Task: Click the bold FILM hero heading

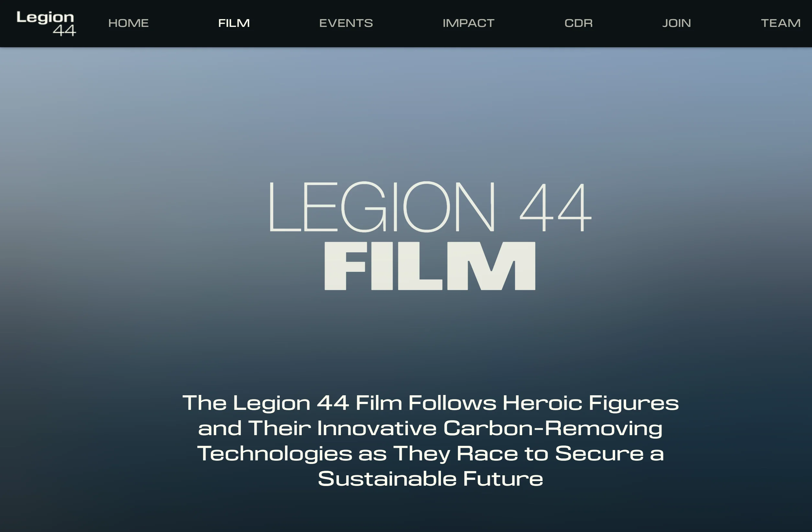Action: (x=430, y=266)
